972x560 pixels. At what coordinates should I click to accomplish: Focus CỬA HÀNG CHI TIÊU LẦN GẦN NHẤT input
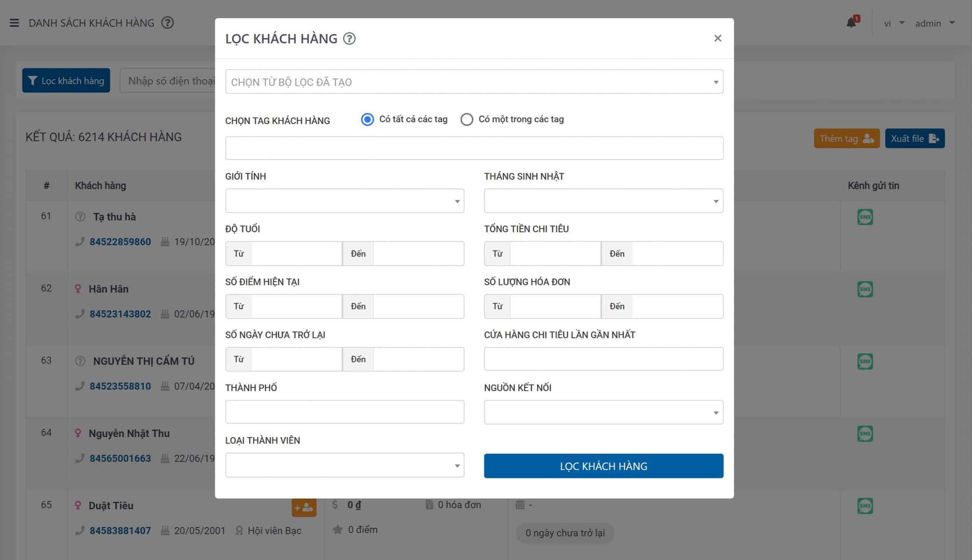pyautogui.click(x=603, y=359)
